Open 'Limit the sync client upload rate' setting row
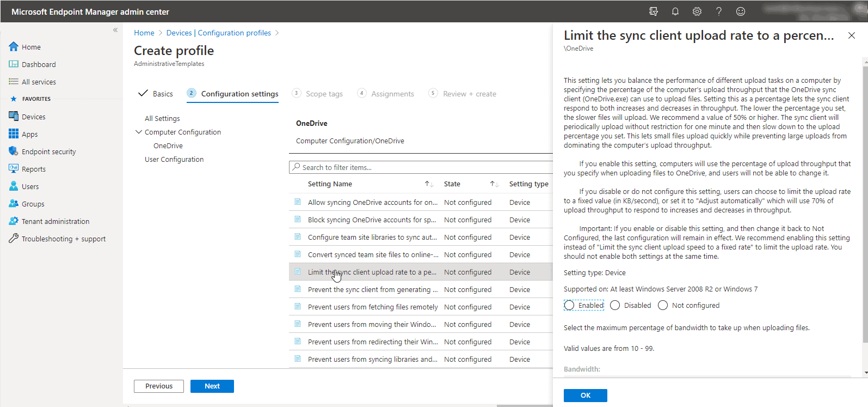868x407 pixels. (x=421, y=272)
